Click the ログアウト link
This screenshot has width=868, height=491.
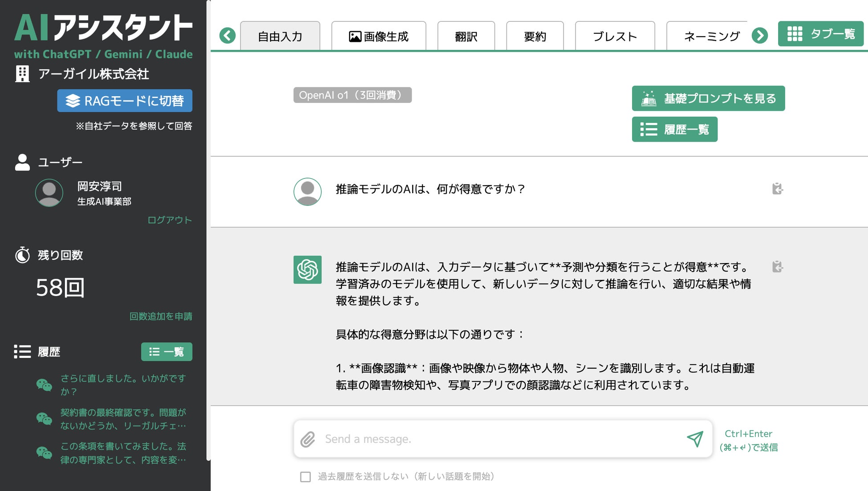click(x=169, y=220)
